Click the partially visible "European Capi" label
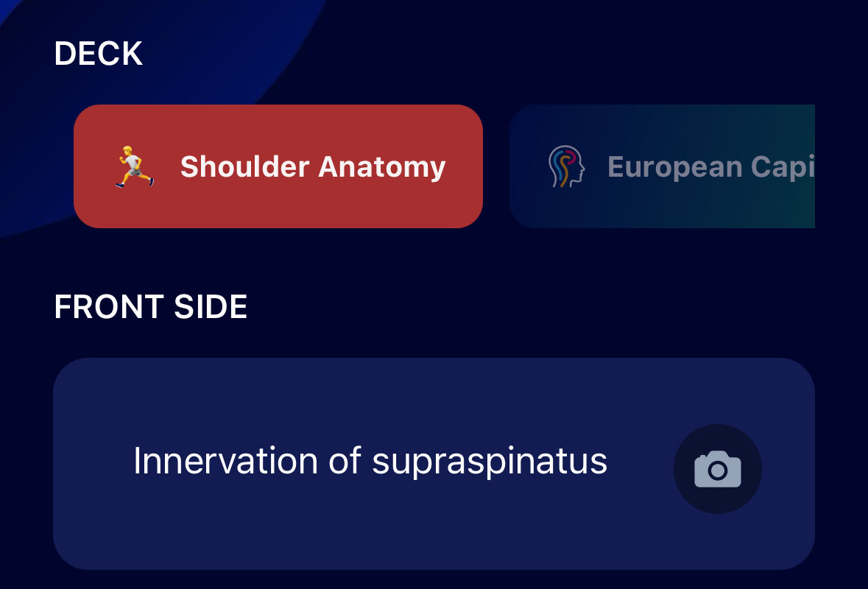This screenshot has width=868, height=589. point(710,167)
